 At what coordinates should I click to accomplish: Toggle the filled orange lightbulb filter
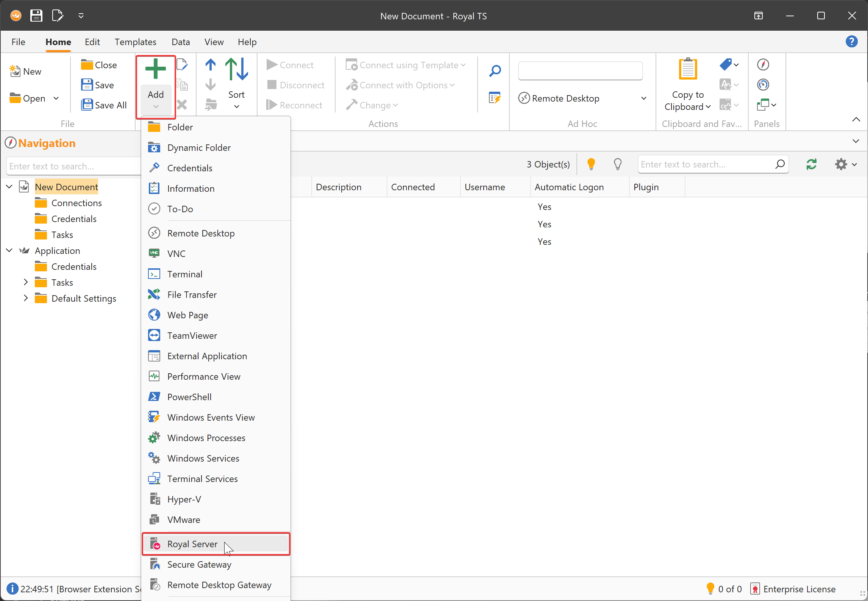click(591, 164)
